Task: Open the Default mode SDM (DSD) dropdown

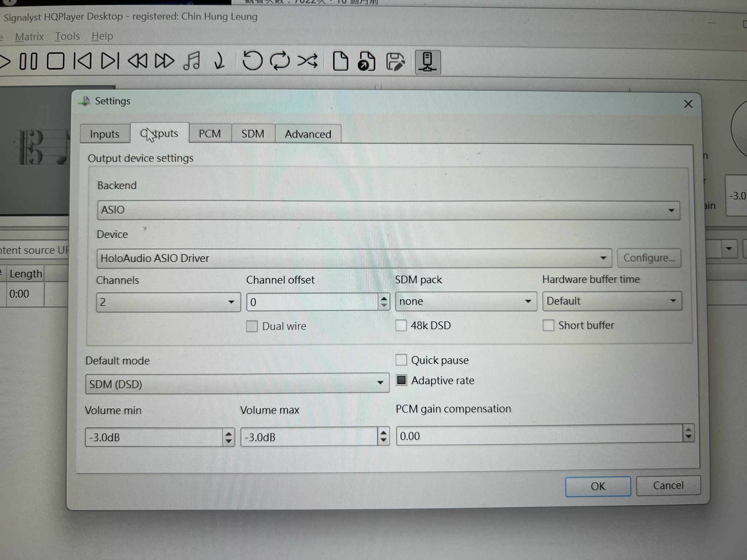Action: pos(237,384)
